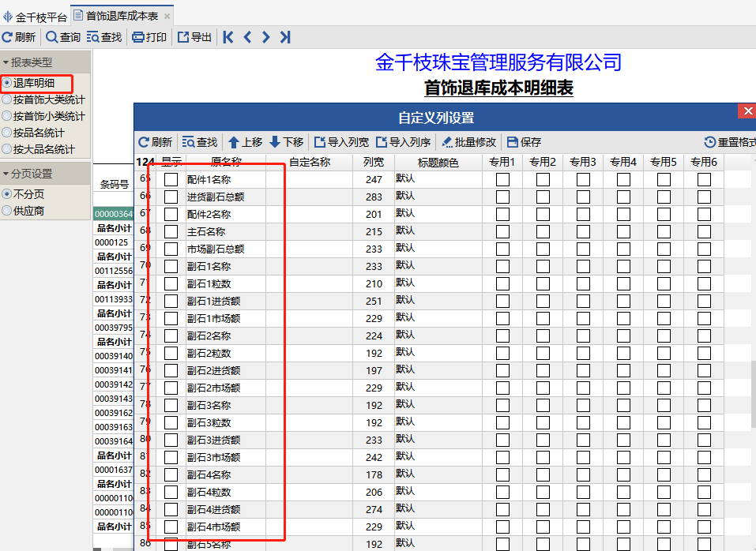Image resolution: width=756 pixels, height=551 pixels.
Task: Click the main toolbar 刷新 refresh icon
Action: [x=8, y=37]
